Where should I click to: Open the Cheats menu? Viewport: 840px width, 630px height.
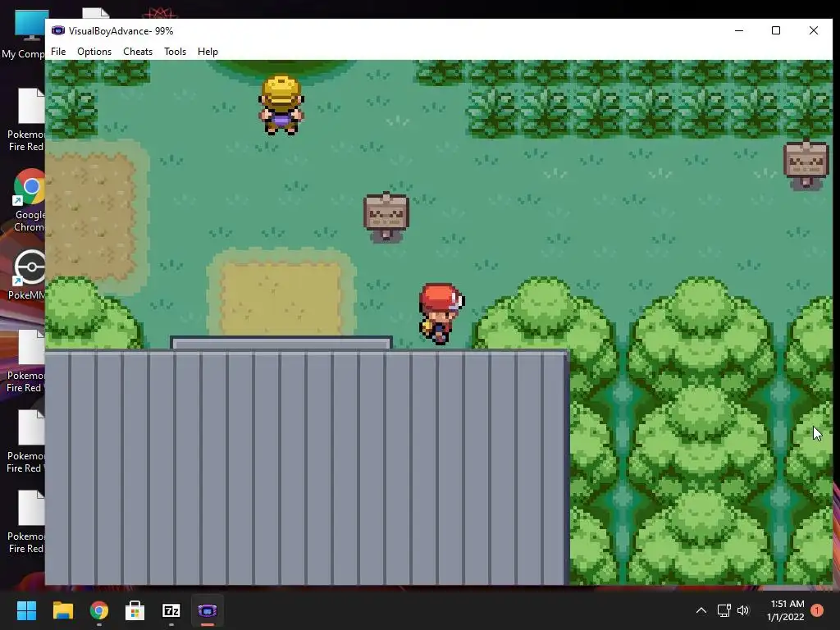tap(138, 52)
